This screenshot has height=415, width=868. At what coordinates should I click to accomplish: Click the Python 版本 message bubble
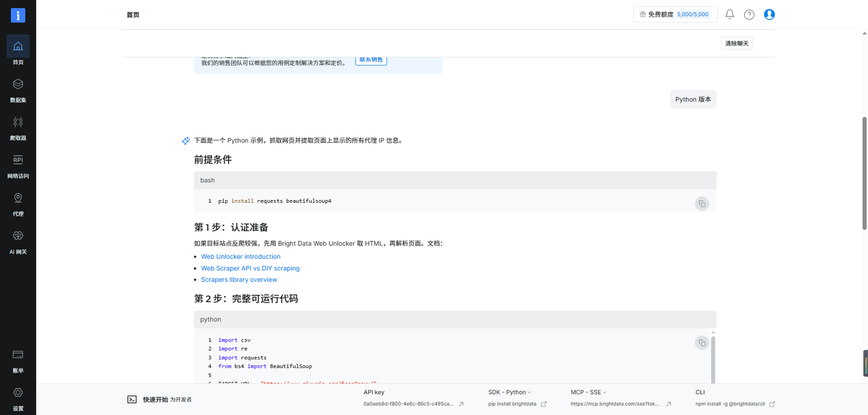click(x=693, y=99)
